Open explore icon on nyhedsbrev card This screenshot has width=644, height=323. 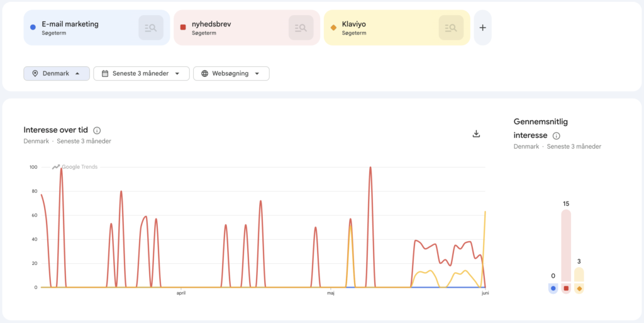pos(301,28)
